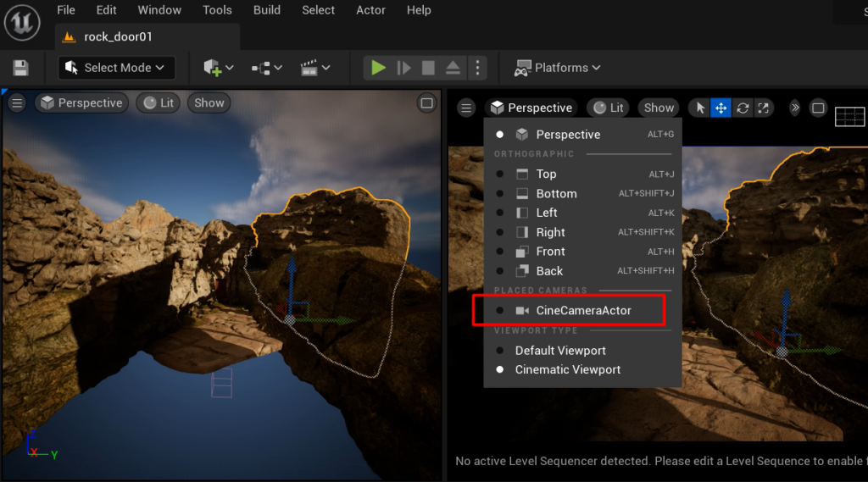Open the add content cube dropdown

click(218, 68)
